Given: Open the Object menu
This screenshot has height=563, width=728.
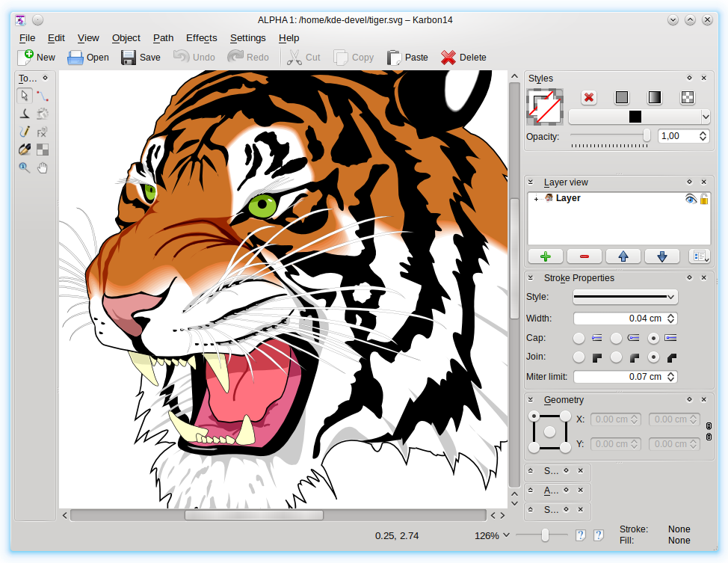Looking at the screenshot, I should point(126,38).
